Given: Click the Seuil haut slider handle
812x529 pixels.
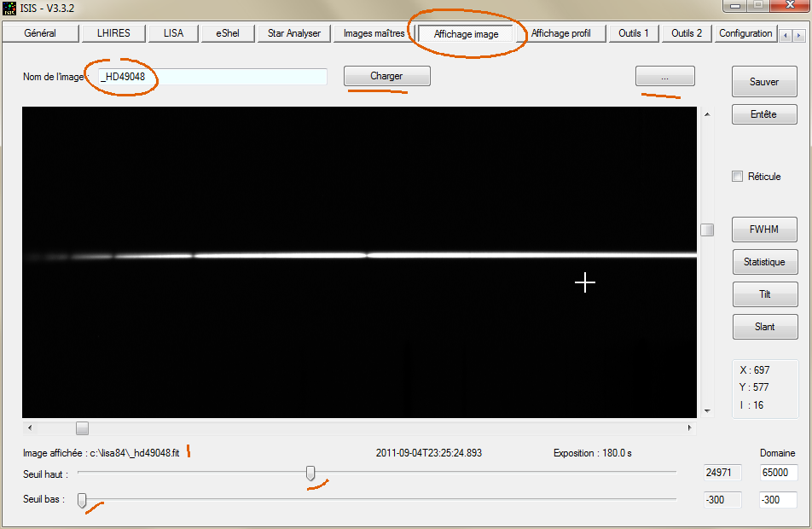Looking at the screenshot, I should click(x=310, y=474).
